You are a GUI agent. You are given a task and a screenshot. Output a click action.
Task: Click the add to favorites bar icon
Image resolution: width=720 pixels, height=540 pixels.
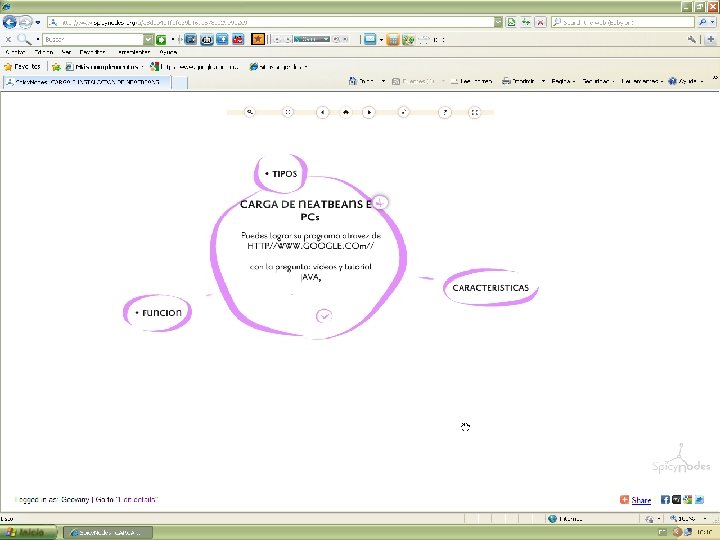coord(56,67)
